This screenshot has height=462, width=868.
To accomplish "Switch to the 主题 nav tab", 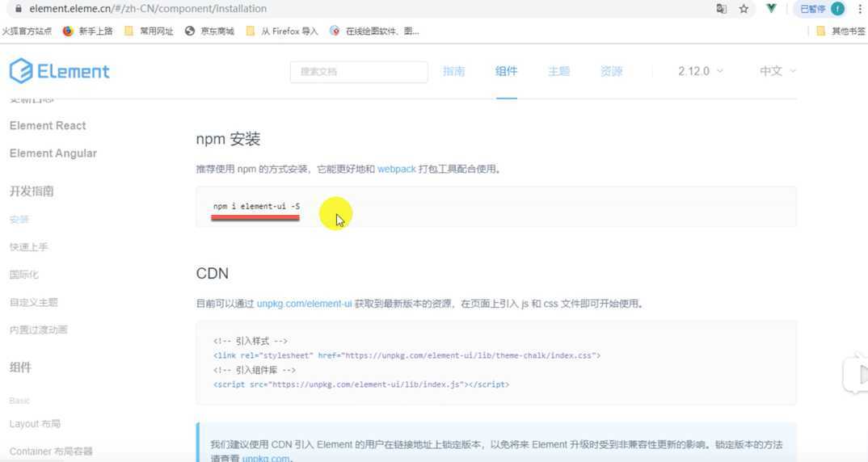I will 558,71.
